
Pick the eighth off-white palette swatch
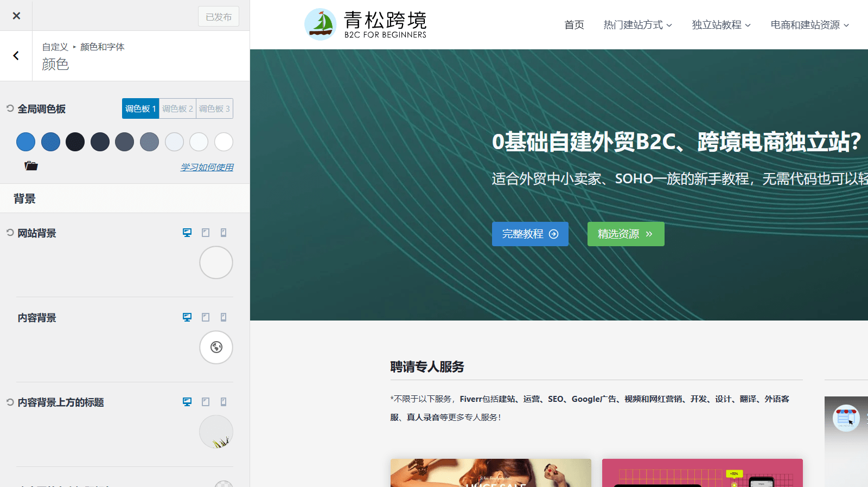coord(199,142)
